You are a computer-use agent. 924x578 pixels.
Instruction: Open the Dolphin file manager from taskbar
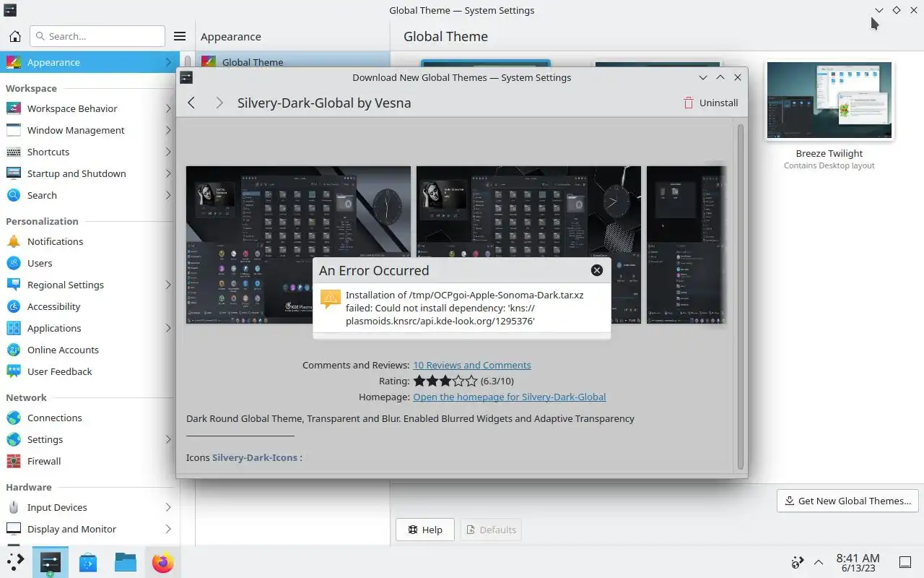(x=126, y=562)
